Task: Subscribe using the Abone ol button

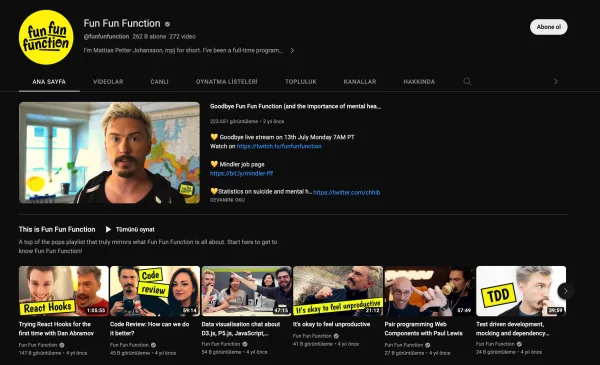Action: pos(548,27)
